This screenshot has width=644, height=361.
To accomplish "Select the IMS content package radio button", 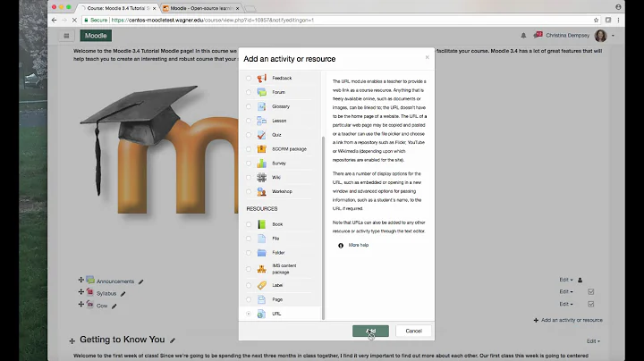I will [x=249, y=269].
